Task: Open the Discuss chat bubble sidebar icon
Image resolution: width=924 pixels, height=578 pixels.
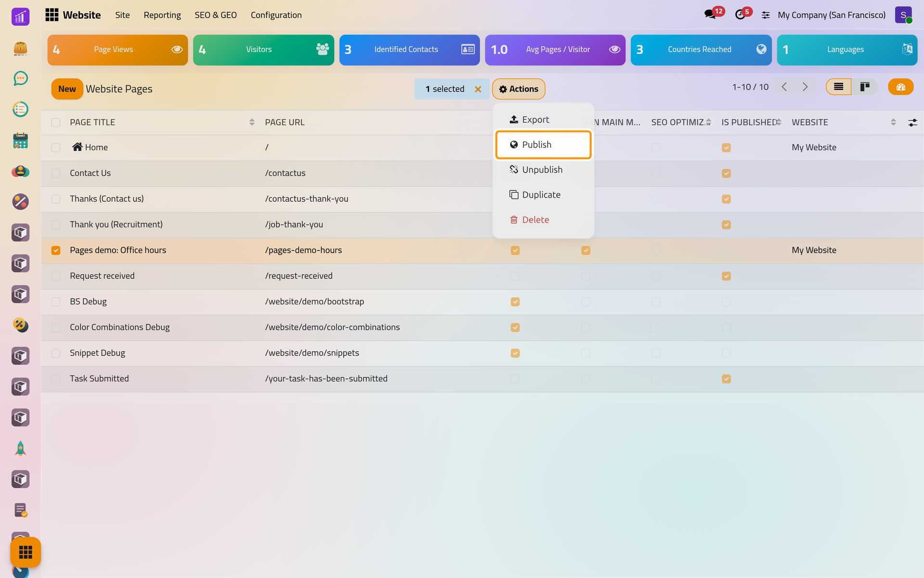Action: point(20,79)
